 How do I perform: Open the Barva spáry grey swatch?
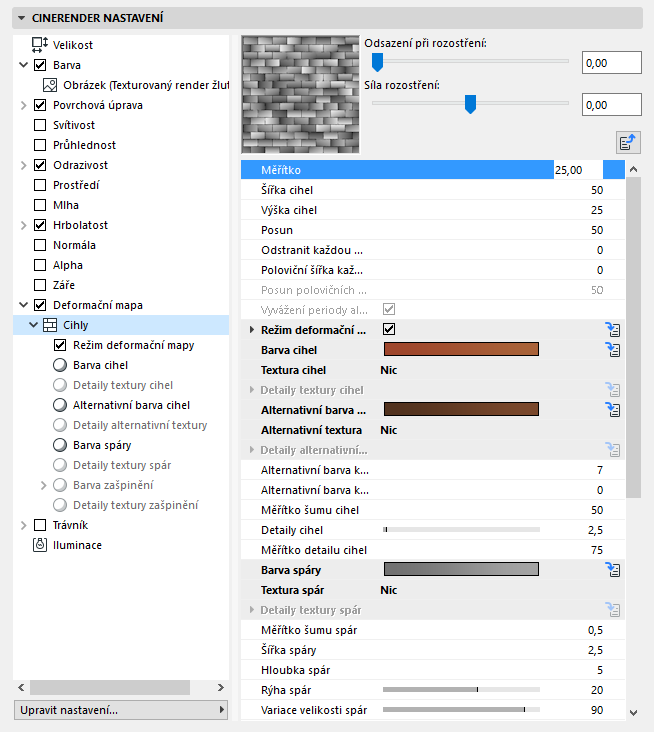coord(461,569)
